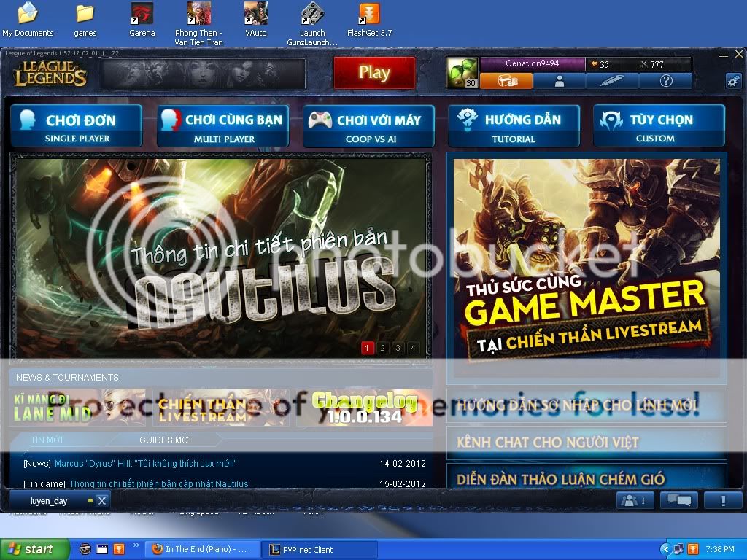Switch to the Guides Mới tab
The width and height of the screenshot is (747, 560).
pos(166,440)
